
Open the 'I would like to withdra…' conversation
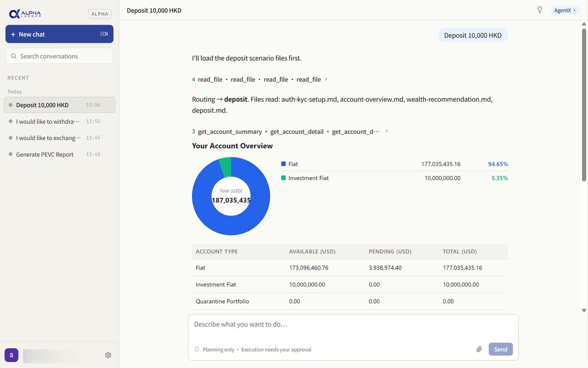pyautogui.click(x=59, y=121)
